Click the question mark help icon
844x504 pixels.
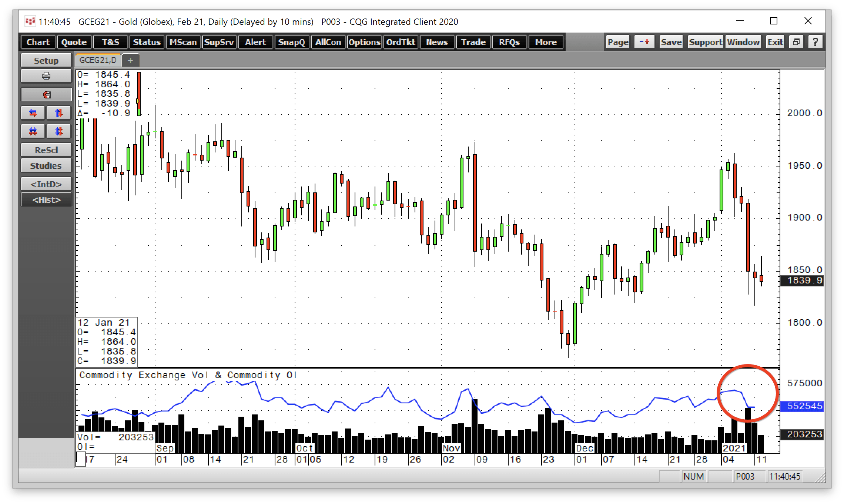pyautogui.click(x=815, y=42)
